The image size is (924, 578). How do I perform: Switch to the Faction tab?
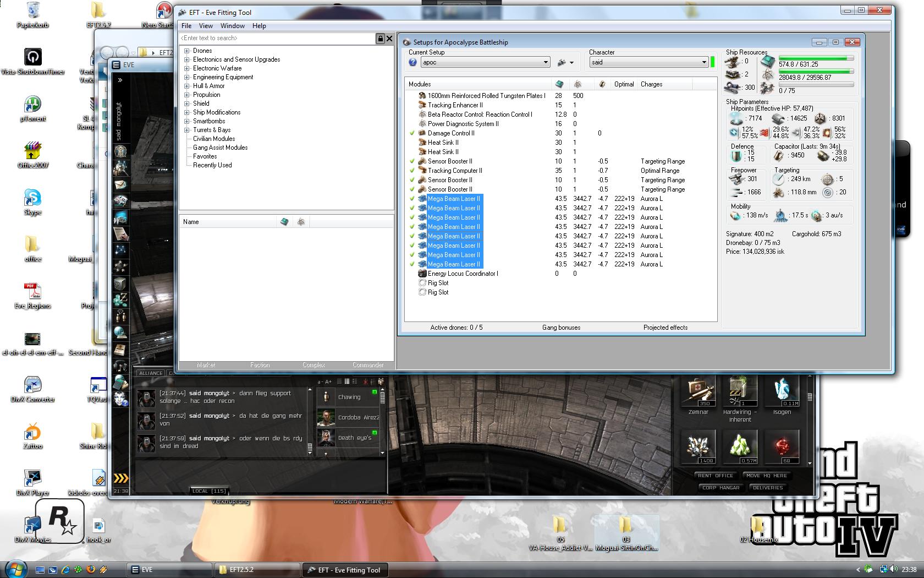(260, 365)
